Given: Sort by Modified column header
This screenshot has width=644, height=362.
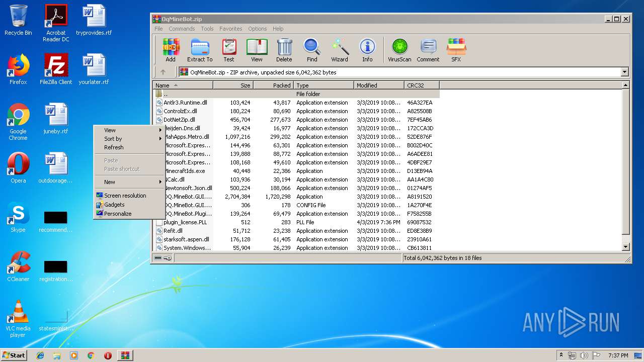Looking at the screenshot, I should (x=379, y=85).
